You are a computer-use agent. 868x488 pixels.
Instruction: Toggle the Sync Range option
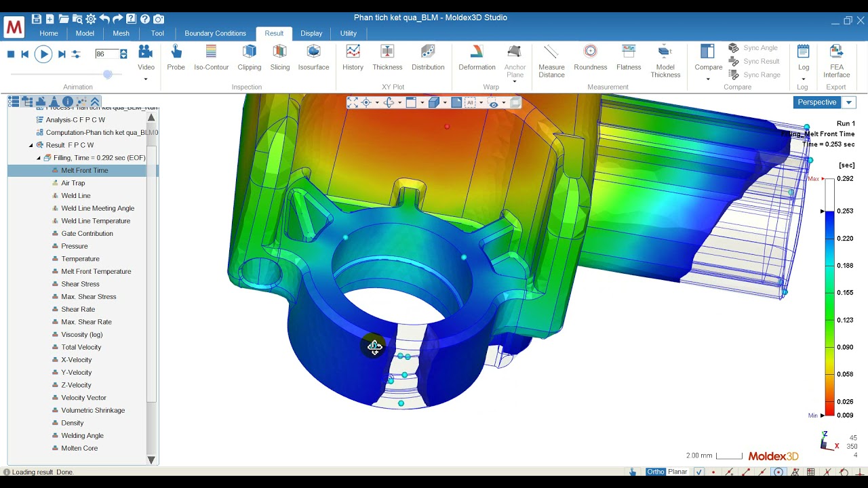point(755,75)
